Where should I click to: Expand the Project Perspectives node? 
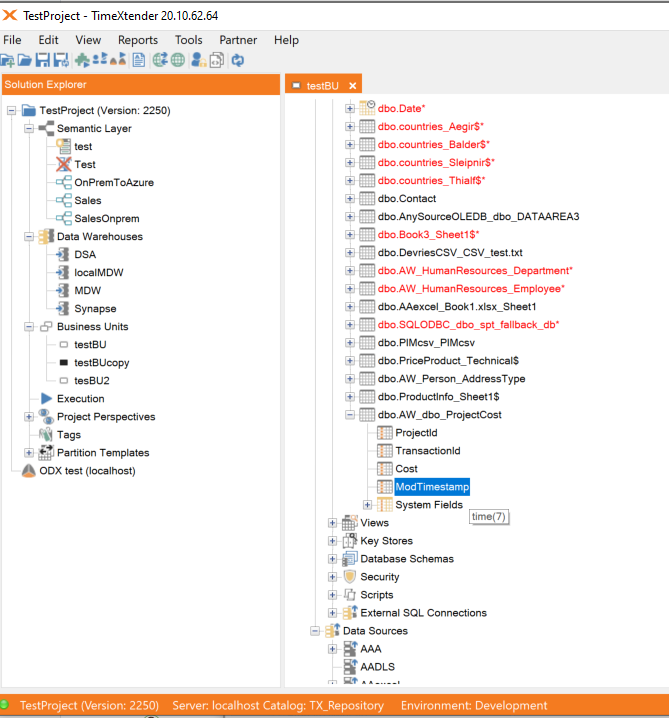coord(29,417)
